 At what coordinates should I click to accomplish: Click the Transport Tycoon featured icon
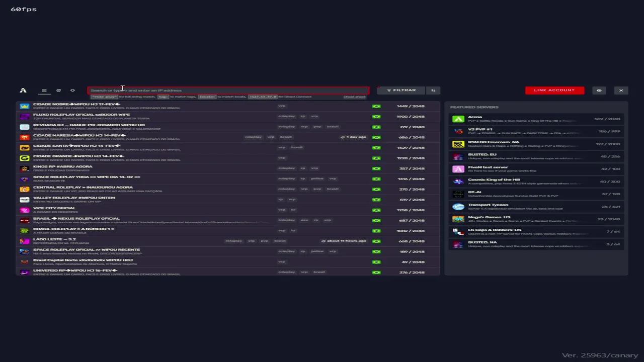[x=458, y=207]
